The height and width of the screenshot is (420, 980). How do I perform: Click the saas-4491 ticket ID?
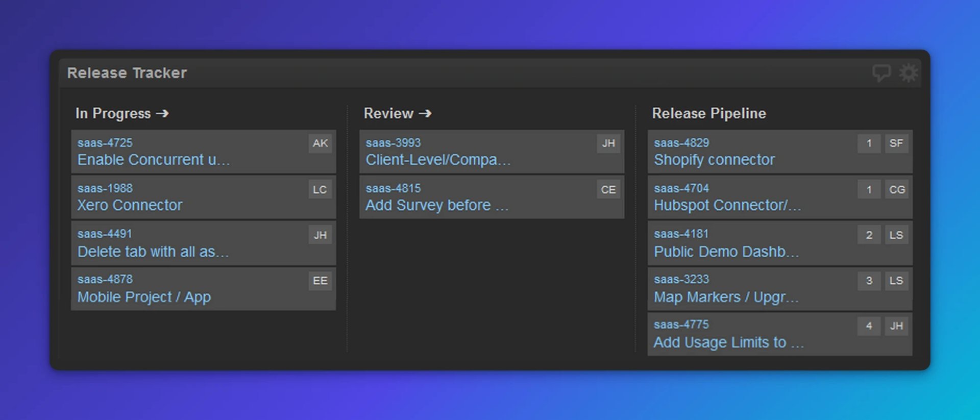(x=105, y=234)
